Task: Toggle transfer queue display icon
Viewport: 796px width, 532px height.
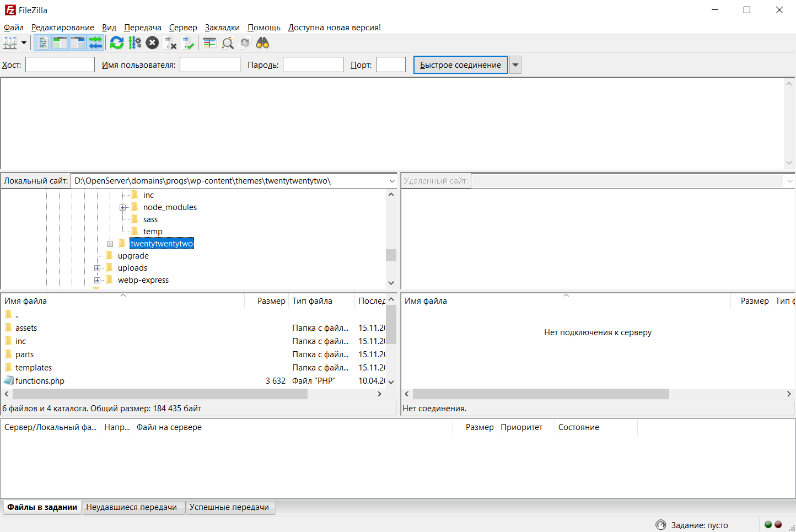Action: [x=95, y=43]
